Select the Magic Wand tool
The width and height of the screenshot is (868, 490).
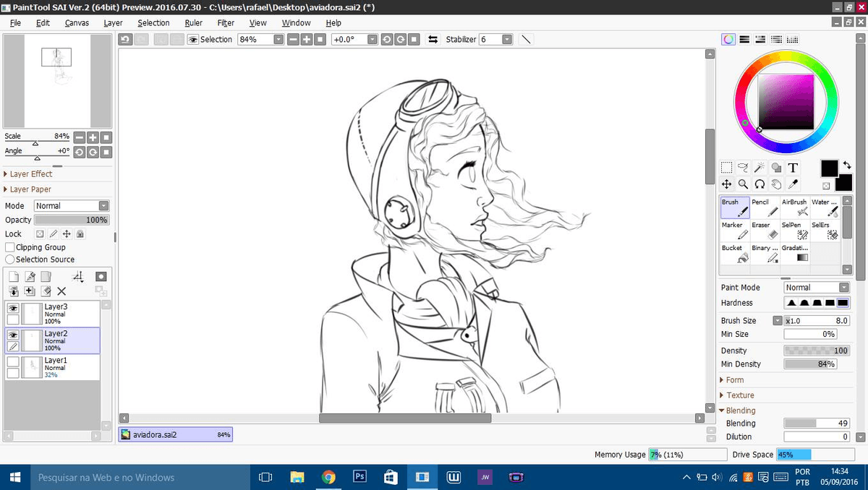point(760,168)
